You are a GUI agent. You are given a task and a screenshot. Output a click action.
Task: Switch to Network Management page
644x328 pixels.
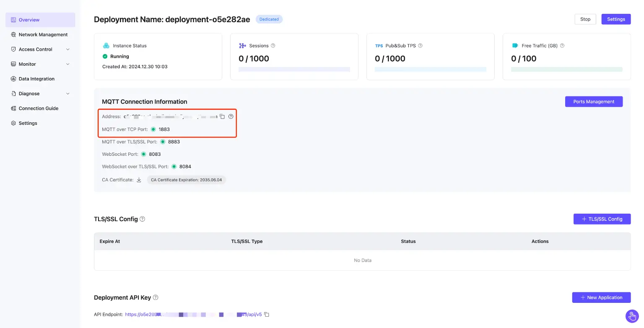(43, 34)
